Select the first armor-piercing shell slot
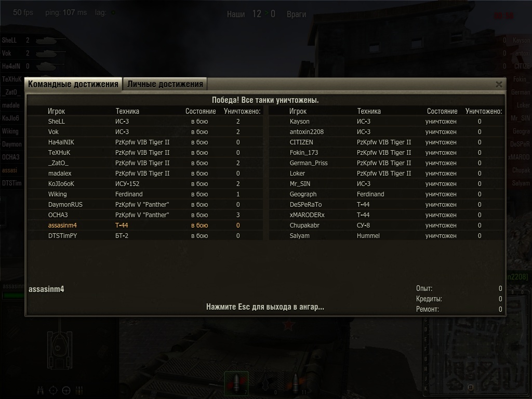 click(x=236, y=383)
